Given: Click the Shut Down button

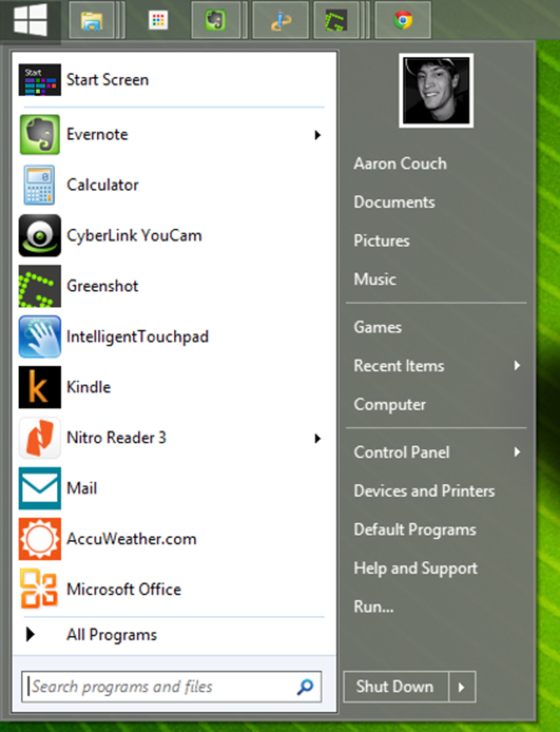Looking at the screenshot, I should click(396, 687).
